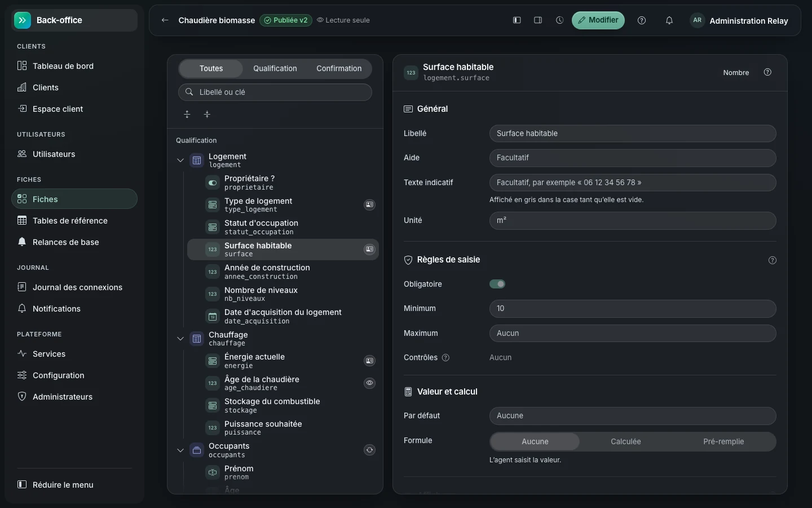Open Relances de base in sidebar
This screenshot has height=508, width=812.
point(74,242)
